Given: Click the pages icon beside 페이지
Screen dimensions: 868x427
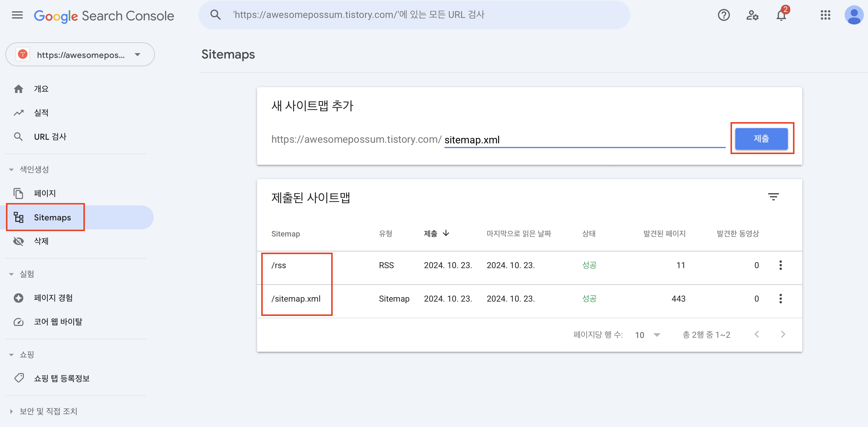Looking at the screenshot, I should point(18,193).
